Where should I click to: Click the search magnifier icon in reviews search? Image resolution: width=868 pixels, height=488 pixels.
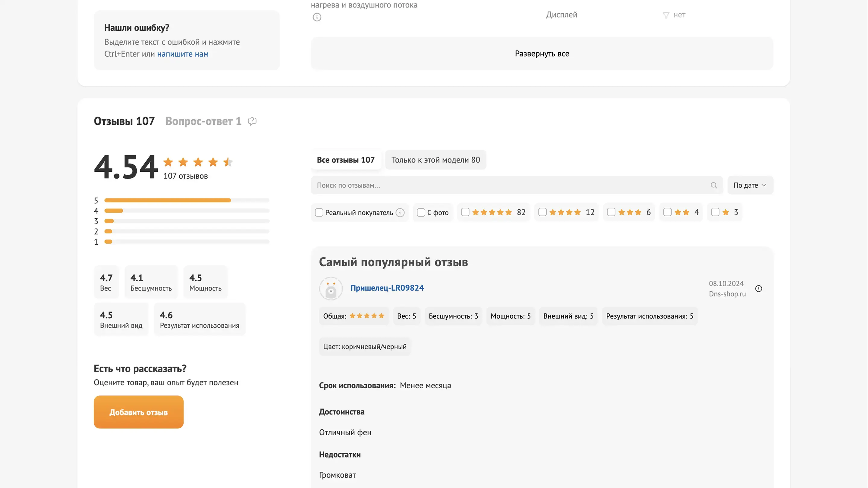click(714, 185)
